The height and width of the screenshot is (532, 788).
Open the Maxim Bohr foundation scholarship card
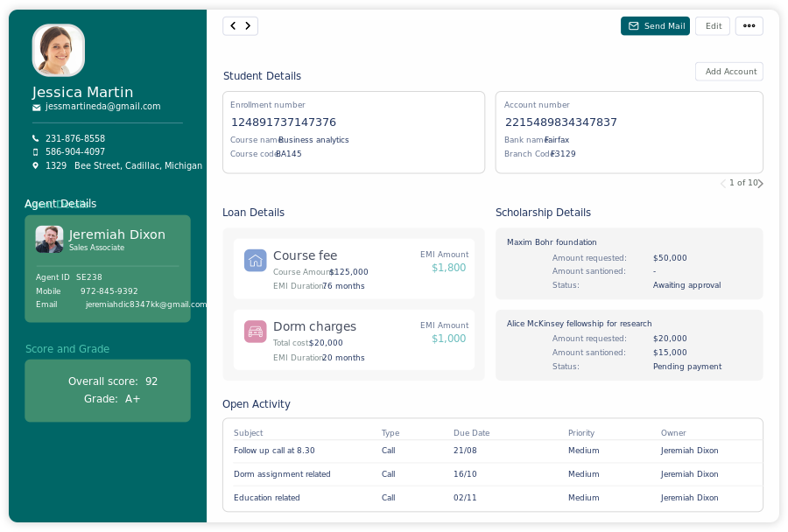(629, 264)
